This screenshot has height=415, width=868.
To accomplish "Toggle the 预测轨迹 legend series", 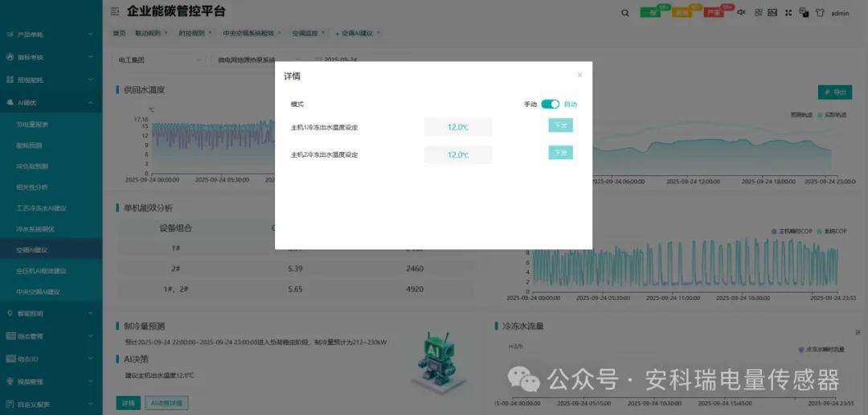I will pyautogui.click(x=801, y=115).
